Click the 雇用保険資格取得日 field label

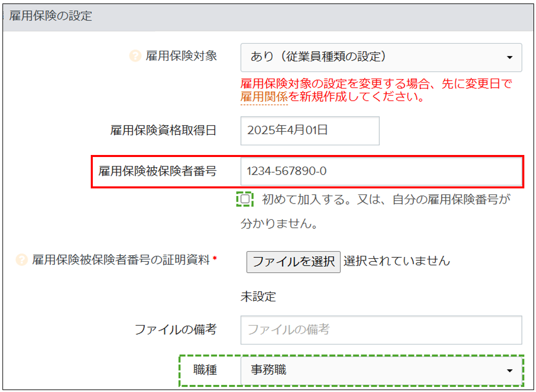[x=163, y=131]
